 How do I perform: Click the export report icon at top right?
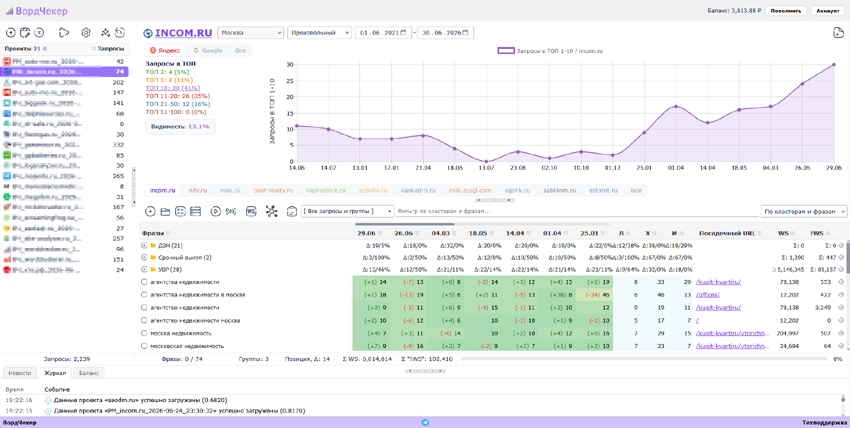[838, 33]
